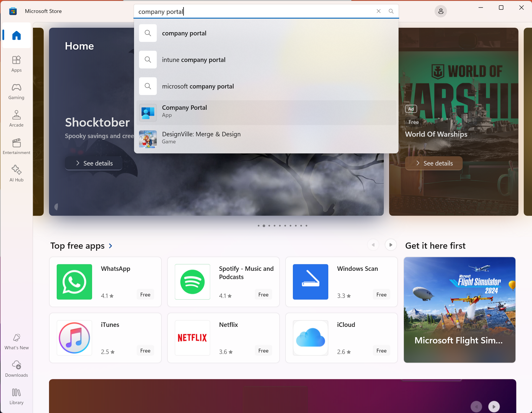Expand Top free apps chevron link
The height and width of the screenshot is (413, 532).
tap(110, 246)
